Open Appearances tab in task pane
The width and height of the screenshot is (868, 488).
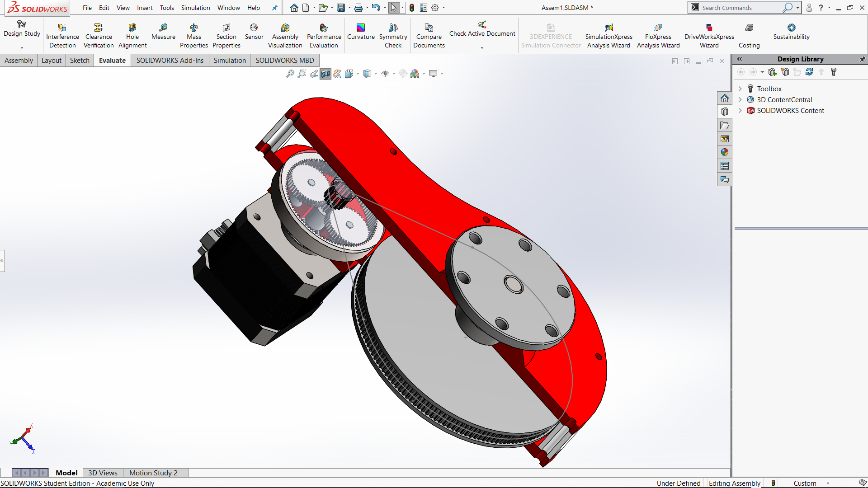coord(725,152)
